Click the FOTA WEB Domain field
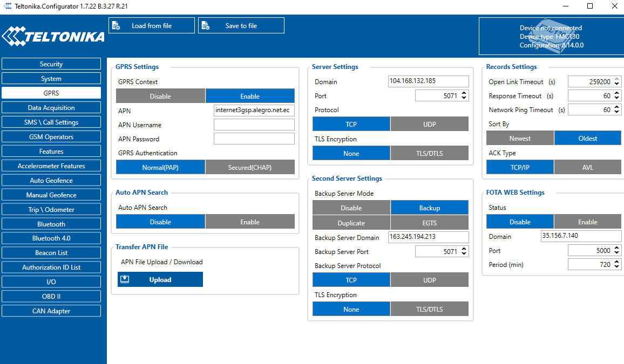The image size is (624, 364). [x=581, y=236]
